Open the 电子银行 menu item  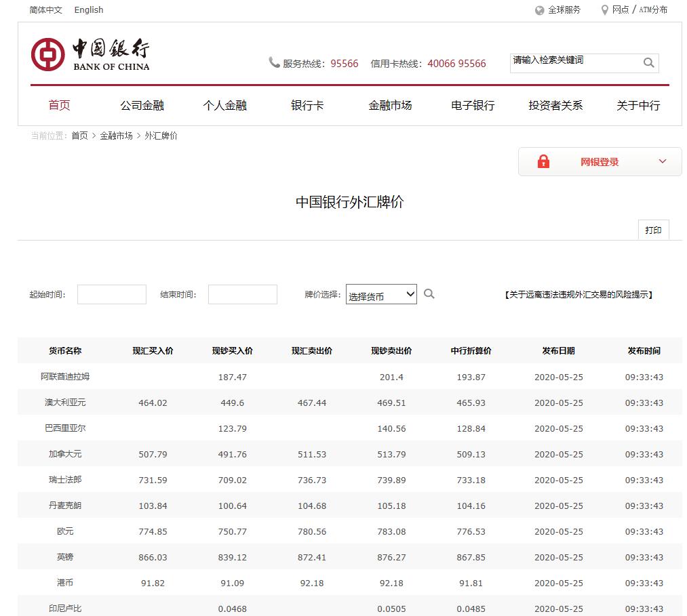coord(472,105)
